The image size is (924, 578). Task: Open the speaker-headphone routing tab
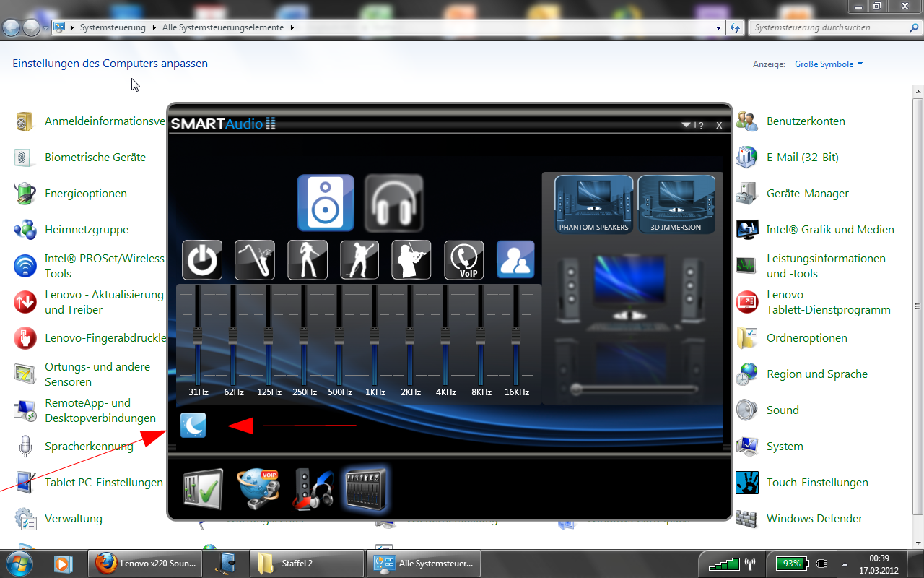pyautogui.click(x=313, y=489)
